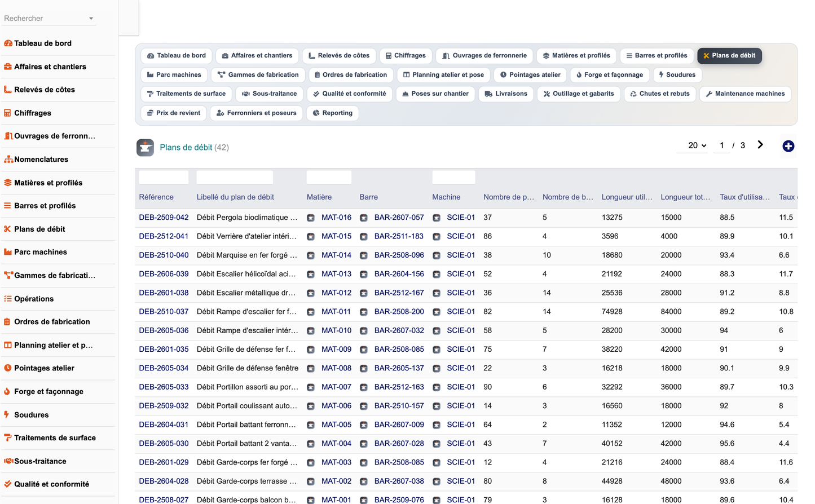The image size is (815, 504).
Task: Open the Ouvrages de ferronnerie tab
Action: (484, 56)
